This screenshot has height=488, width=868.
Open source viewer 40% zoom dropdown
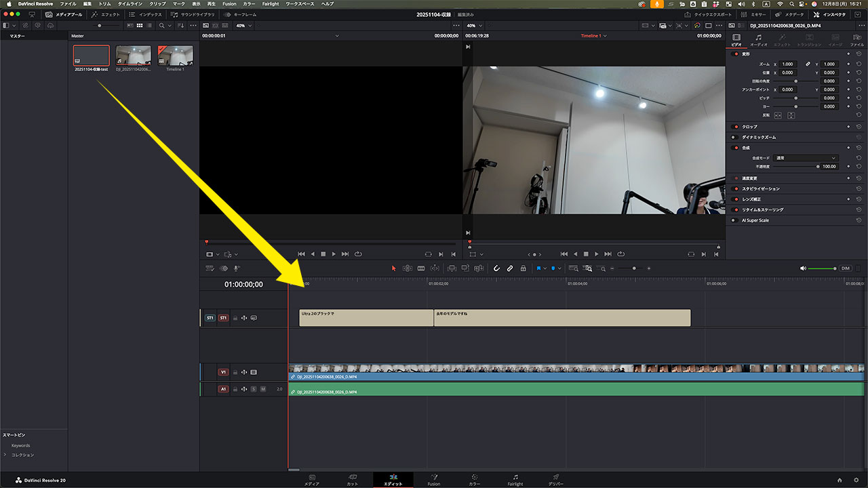tap(243, 26)
